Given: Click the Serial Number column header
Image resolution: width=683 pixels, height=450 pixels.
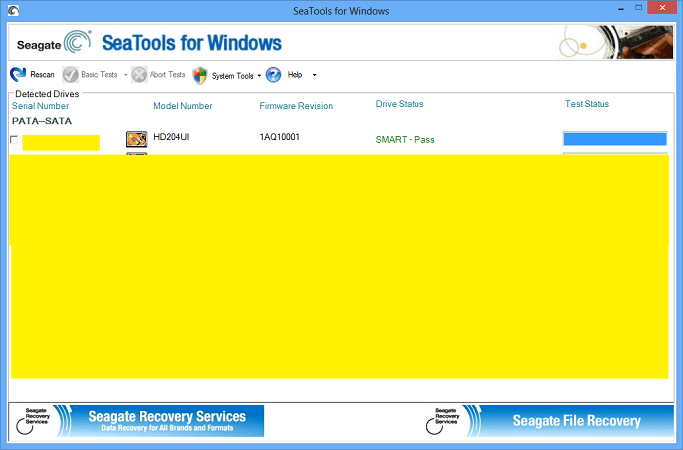Looking at the screenshot, I should (41, 106).
